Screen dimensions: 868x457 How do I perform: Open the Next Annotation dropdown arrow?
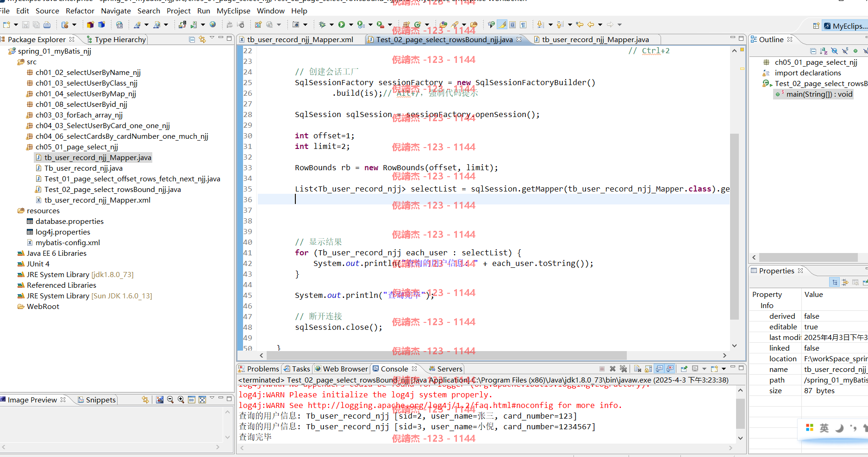550,25
